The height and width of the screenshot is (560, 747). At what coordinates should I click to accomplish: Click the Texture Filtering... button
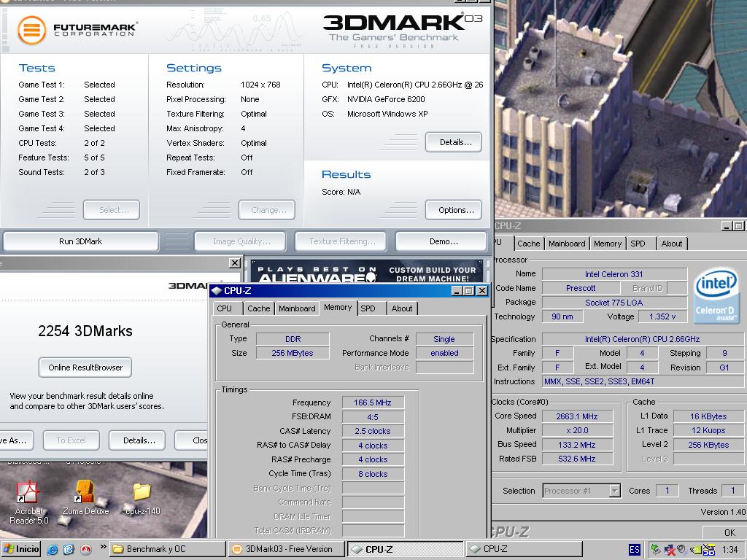pos(341,241)
